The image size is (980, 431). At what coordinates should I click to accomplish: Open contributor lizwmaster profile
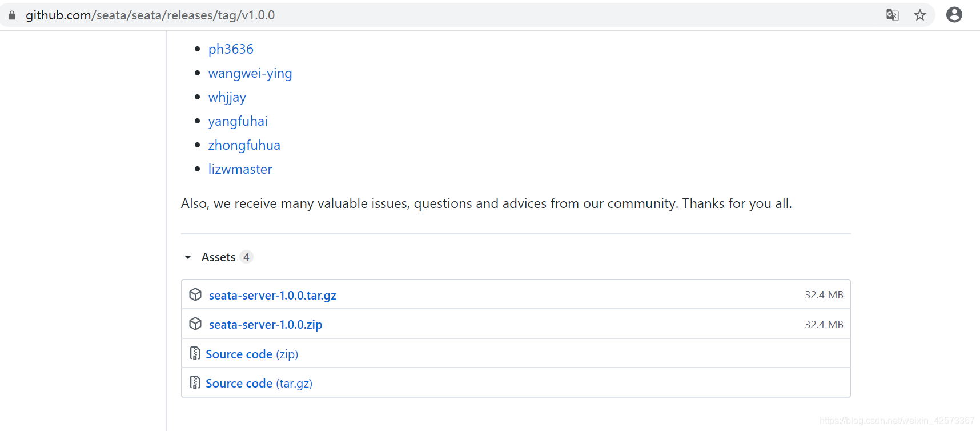pyautogui.click(x=240, y=169)
